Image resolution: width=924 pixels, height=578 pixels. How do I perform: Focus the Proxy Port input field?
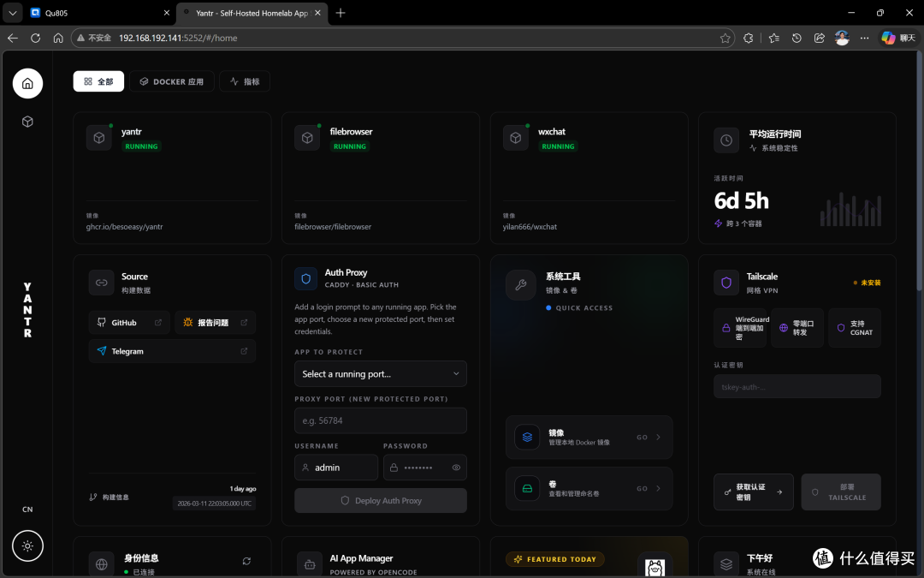[x=381, y=420]
